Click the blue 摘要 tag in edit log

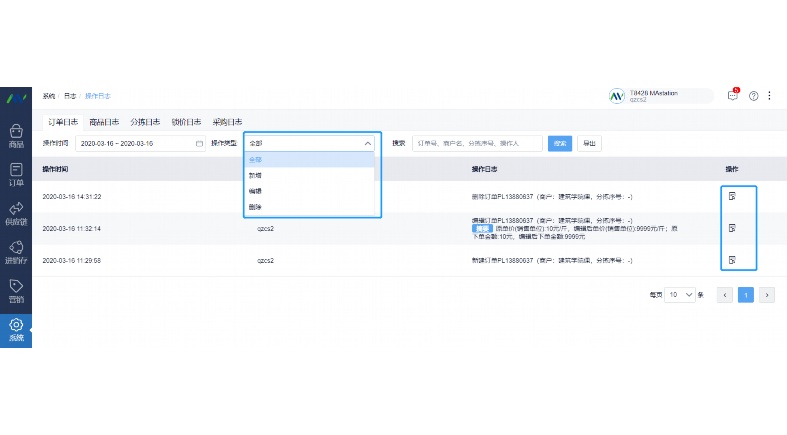482,228
